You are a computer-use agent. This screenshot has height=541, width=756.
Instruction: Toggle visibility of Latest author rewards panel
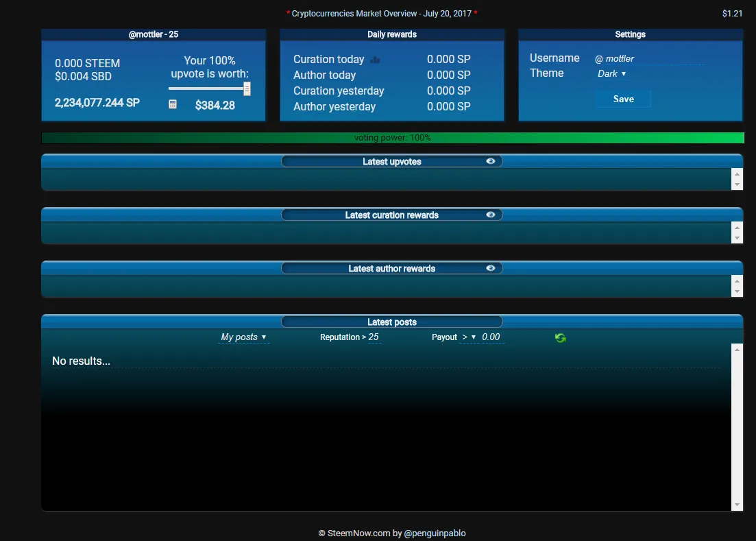[x=490, y=268]
